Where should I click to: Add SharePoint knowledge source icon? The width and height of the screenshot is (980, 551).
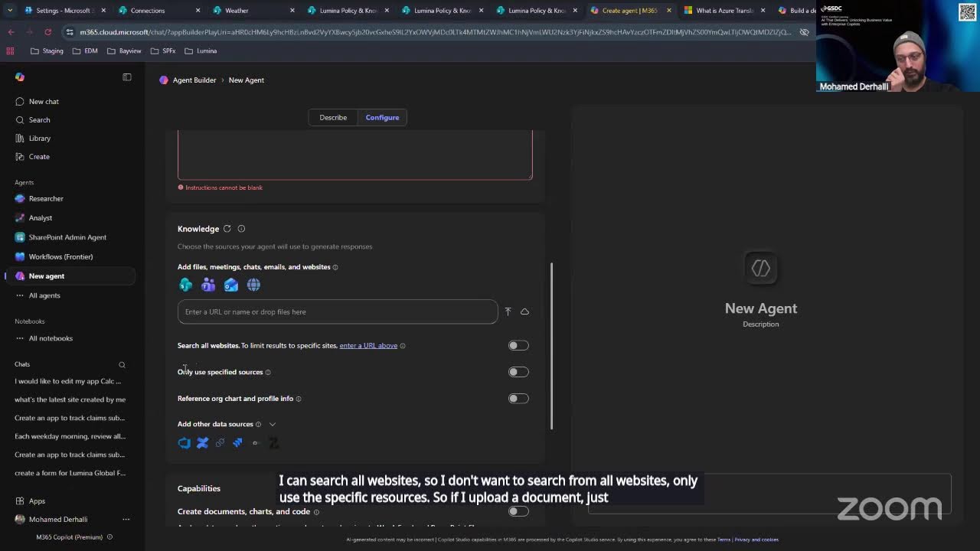[185, 285]
